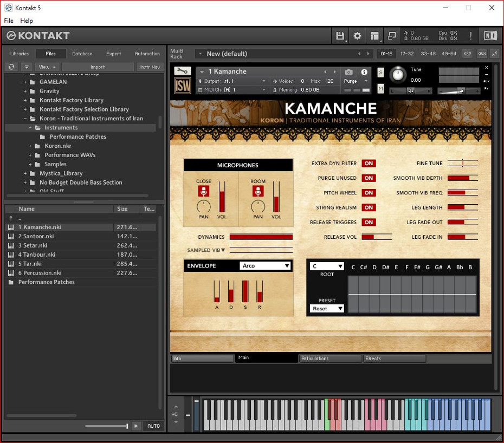Viewport: 504px width, 443px height.
Task: Open the Help menu
Action: click(x=27, y=21)
